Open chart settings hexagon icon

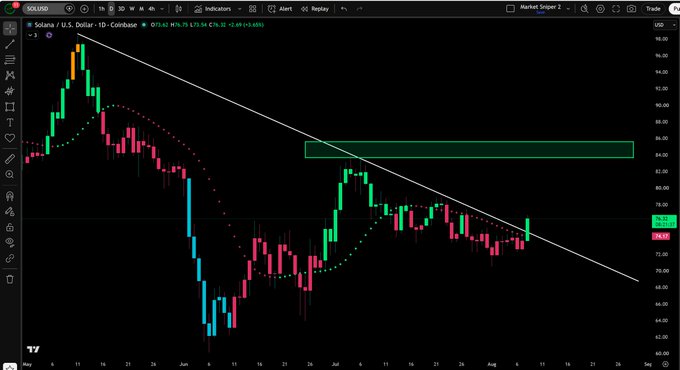pyautogui.click(x=600, y=9)
